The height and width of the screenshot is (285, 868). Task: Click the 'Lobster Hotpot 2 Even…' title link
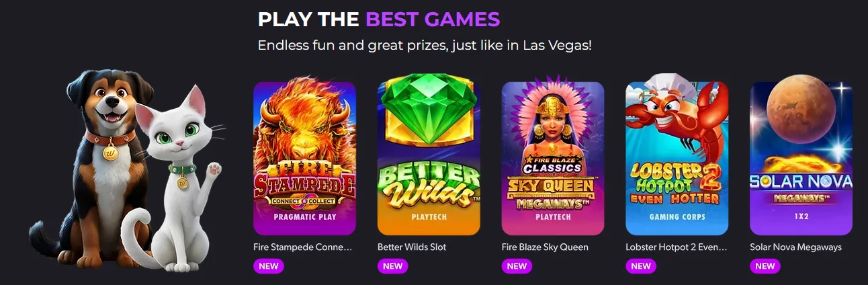pos(677,247)
